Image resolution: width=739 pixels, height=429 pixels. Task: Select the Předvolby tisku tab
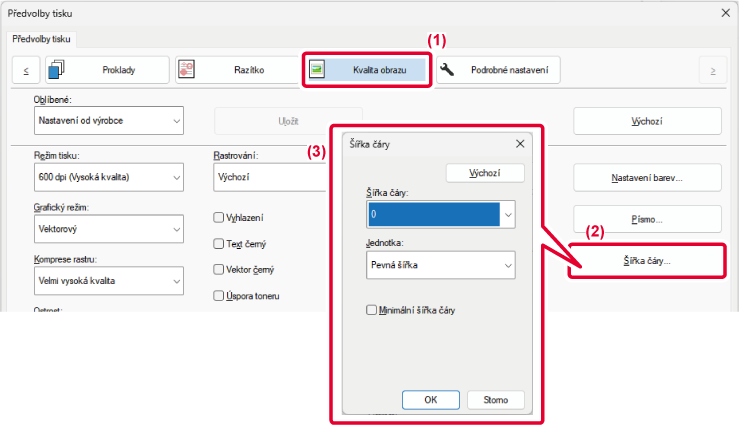tap(43, 40)
